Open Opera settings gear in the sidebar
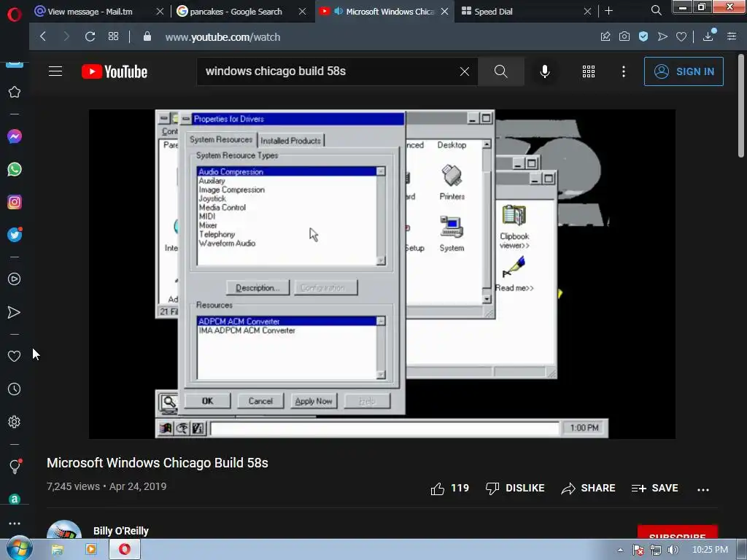The height and width of the screenshot is (560, 747). pos(15,422)
